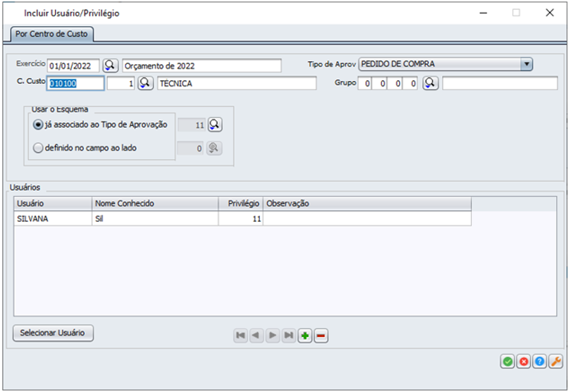569x392 pixels.
Task: Click the search icon next to Exercício date
Action: tap(111, 65)
